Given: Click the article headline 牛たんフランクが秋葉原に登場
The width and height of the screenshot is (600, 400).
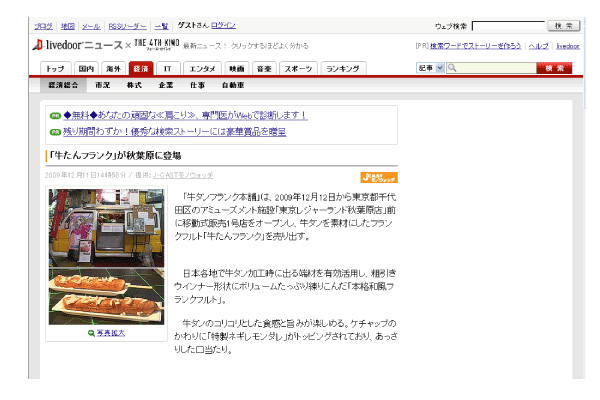Looking at the screenshot, I should coord(115,155).
